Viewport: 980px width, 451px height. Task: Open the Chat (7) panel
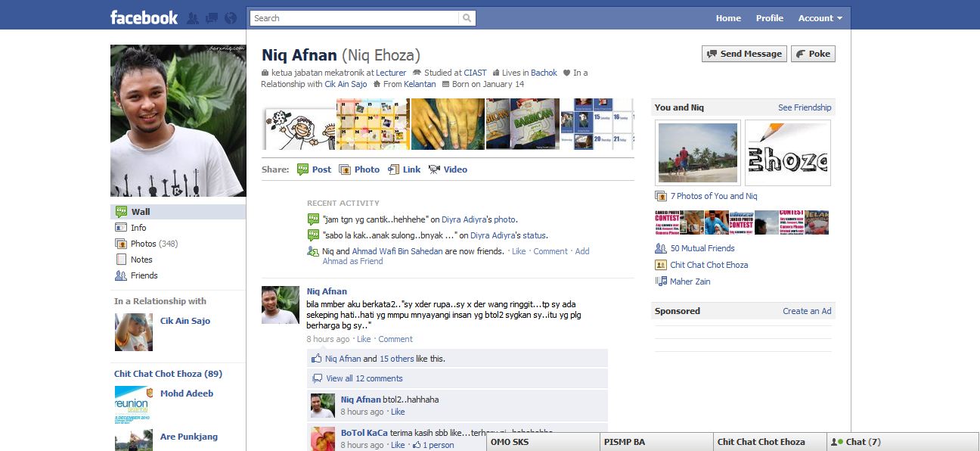point(903,442)
